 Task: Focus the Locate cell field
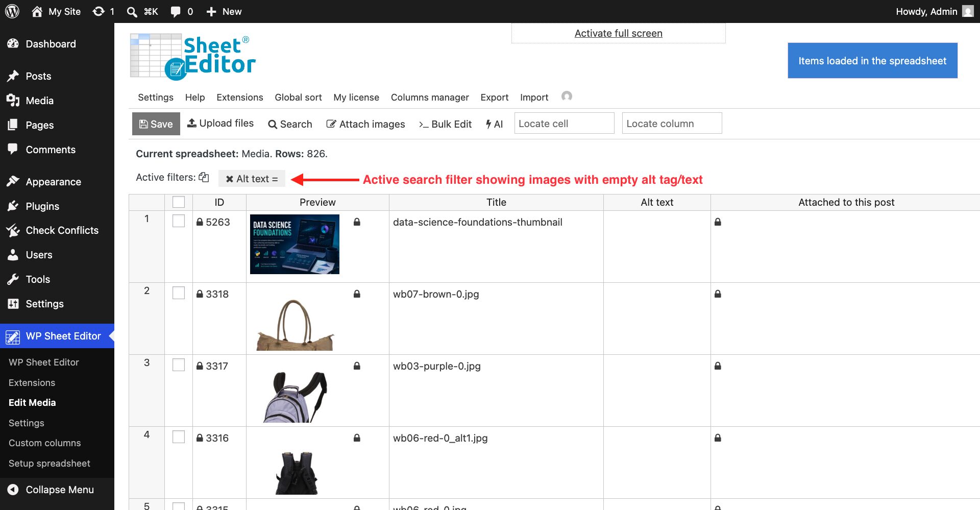point(564,124)
